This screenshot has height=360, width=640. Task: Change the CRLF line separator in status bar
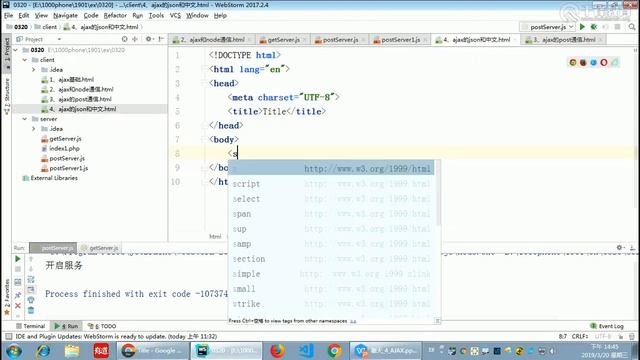pyautogui.click(x=579, y=336)
